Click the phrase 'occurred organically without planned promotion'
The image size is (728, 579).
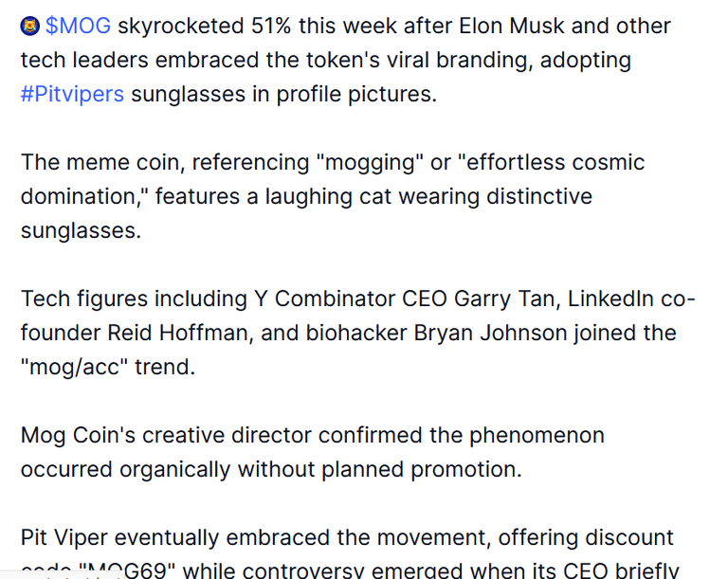[x=271, y=469]
